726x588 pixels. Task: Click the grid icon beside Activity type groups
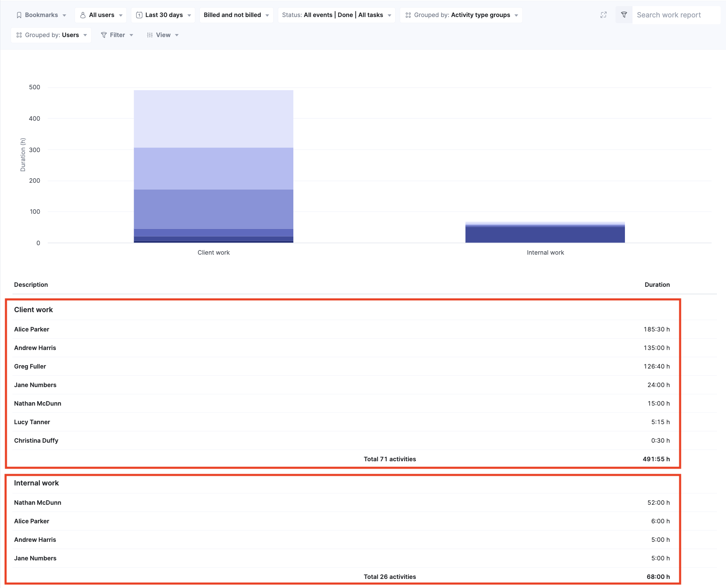tap(408, 15)
